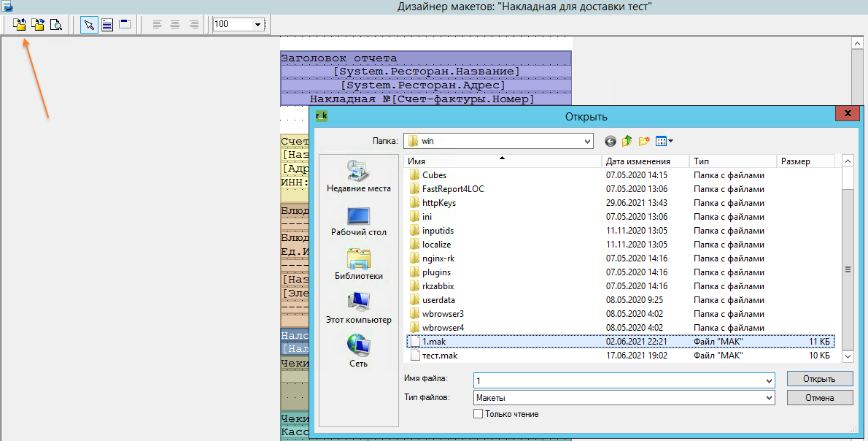The width and height of the screenshot is (868, 441).
Task: Select the band frame tool
Action: pyautogui.click(x=125, y=24)
